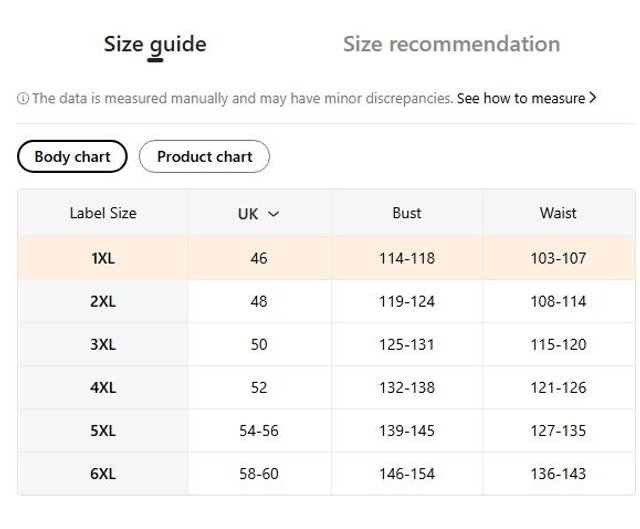This screenshot has height=529, width=640.
Task: Select the 2XL label size row
Action: click(x=103, y=301)
